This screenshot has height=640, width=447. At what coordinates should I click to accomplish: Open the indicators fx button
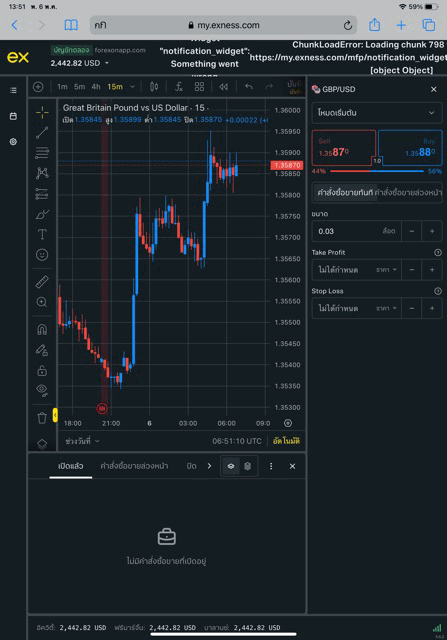point(179,87)
